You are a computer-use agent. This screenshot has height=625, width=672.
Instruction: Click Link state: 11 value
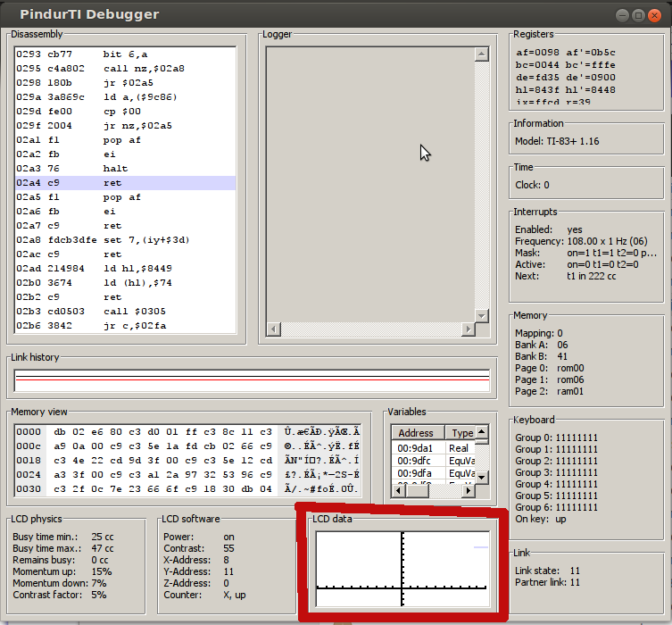pos(548,571)
